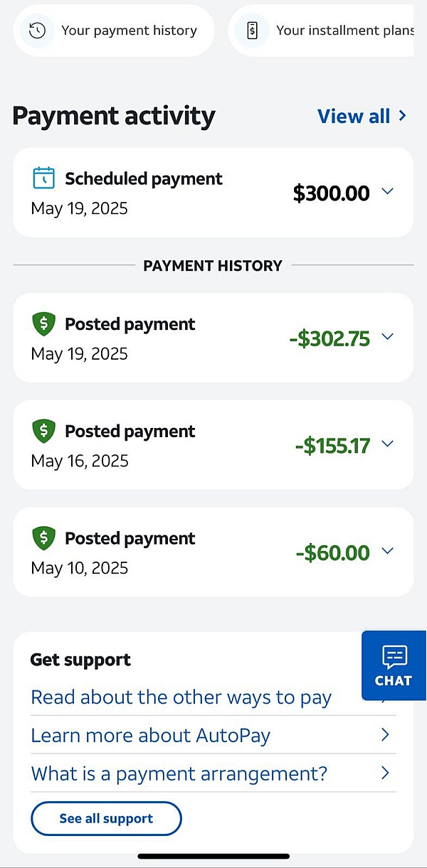The height and width of the screenshot is (868, 427).
Task: Click green shield icon for May 10 payment
Action: (43, 538)
